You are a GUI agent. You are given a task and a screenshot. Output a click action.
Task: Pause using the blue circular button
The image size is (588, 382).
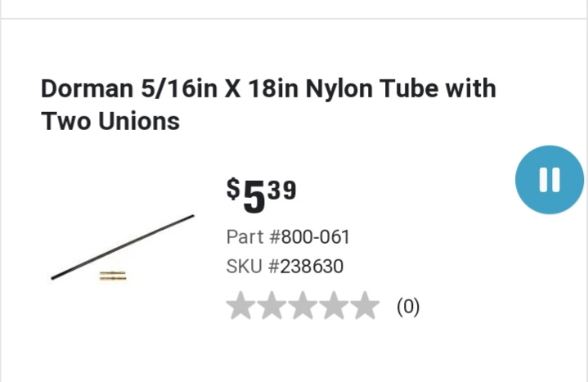[x=550, y=180]
